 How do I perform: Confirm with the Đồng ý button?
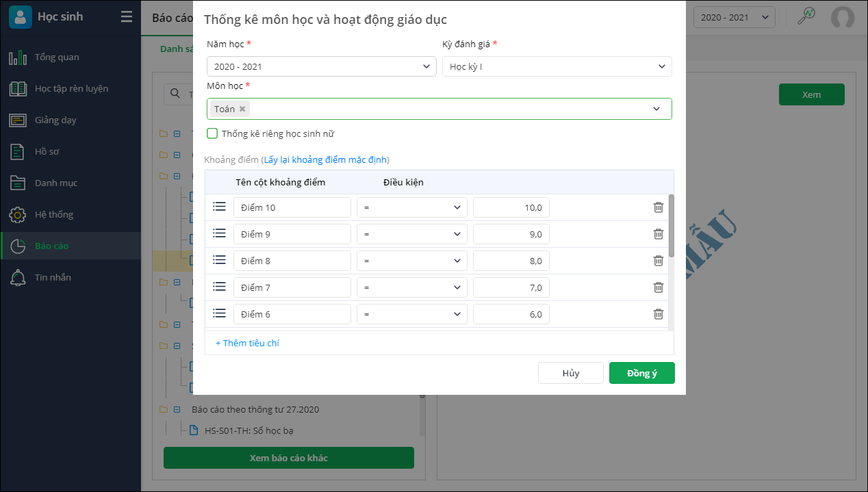click(641, 373)
